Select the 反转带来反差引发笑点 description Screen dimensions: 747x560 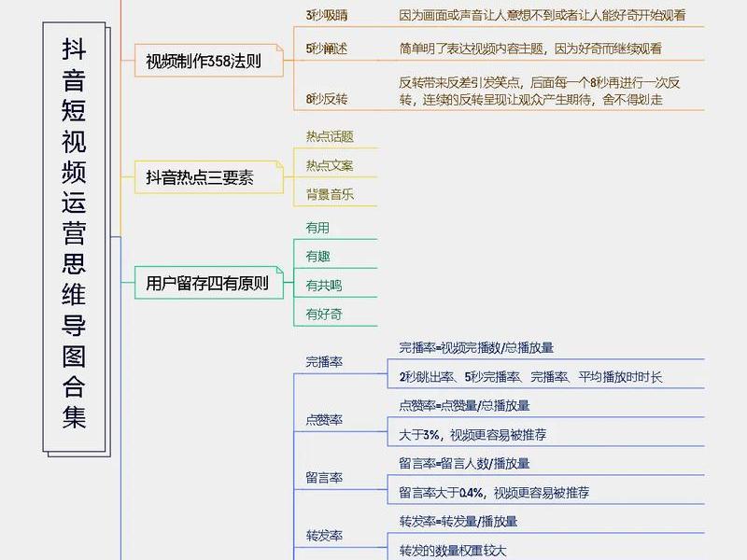coord(540,91)
